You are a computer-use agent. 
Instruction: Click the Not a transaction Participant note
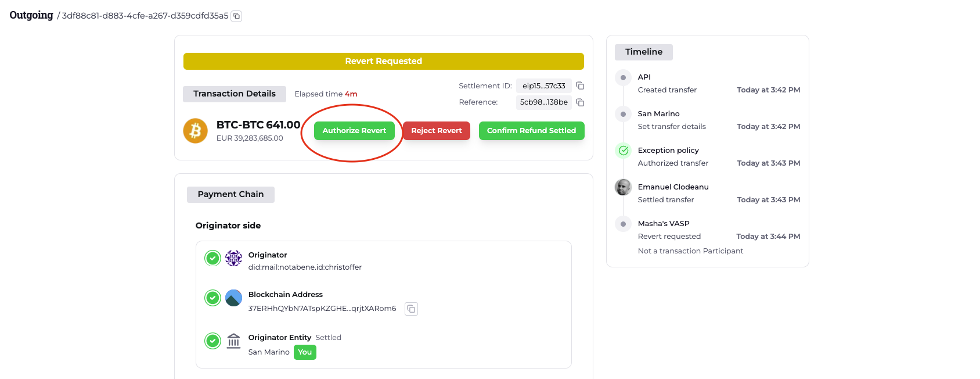point(690,251)
